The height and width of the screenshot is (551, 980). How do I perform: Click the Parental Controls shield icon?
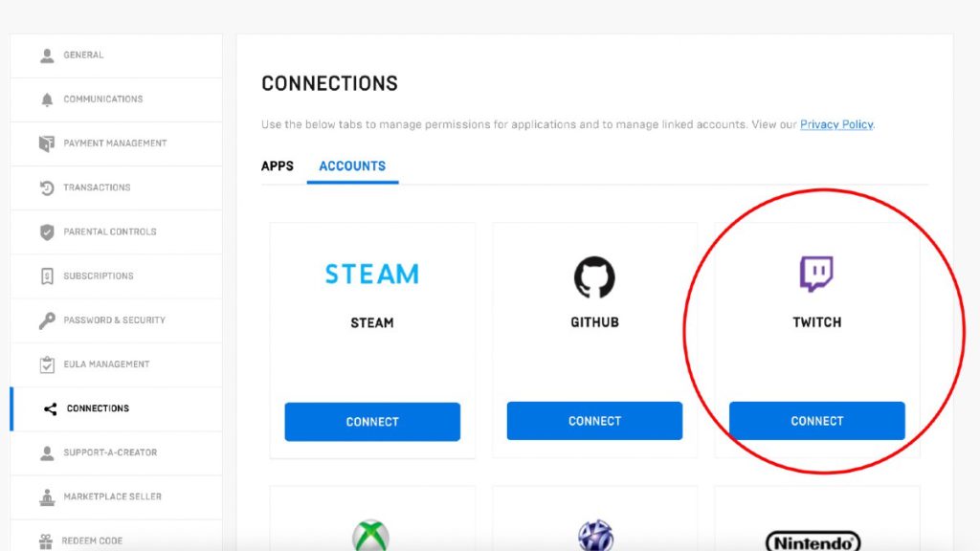(x=47, y=231)
